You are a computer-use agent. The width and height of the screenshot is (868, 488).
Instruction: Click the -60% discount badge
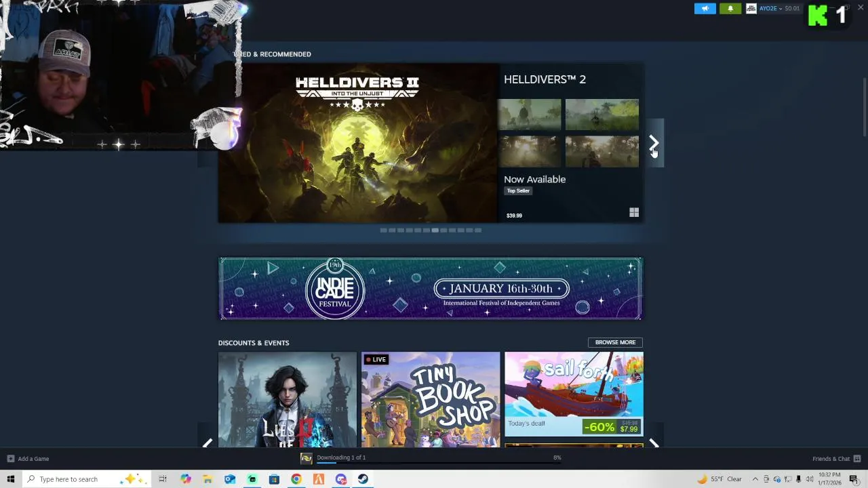point(599,427)
